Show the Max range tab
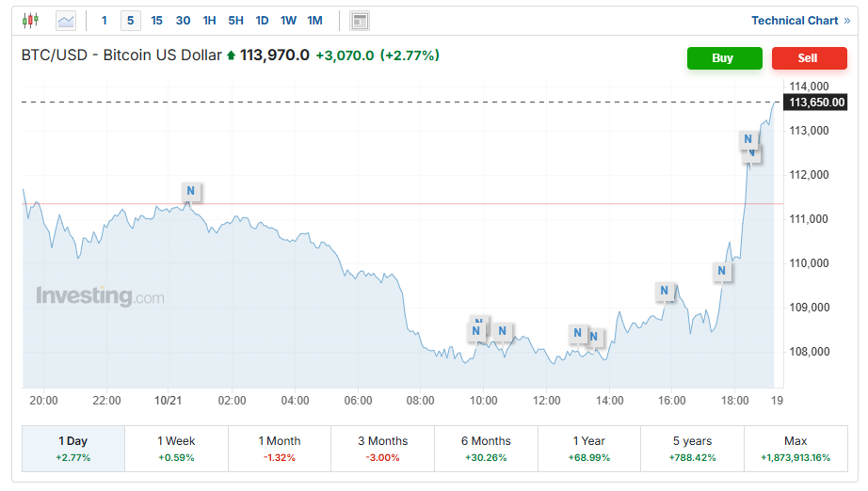868x491 pixels. point(796,449)
